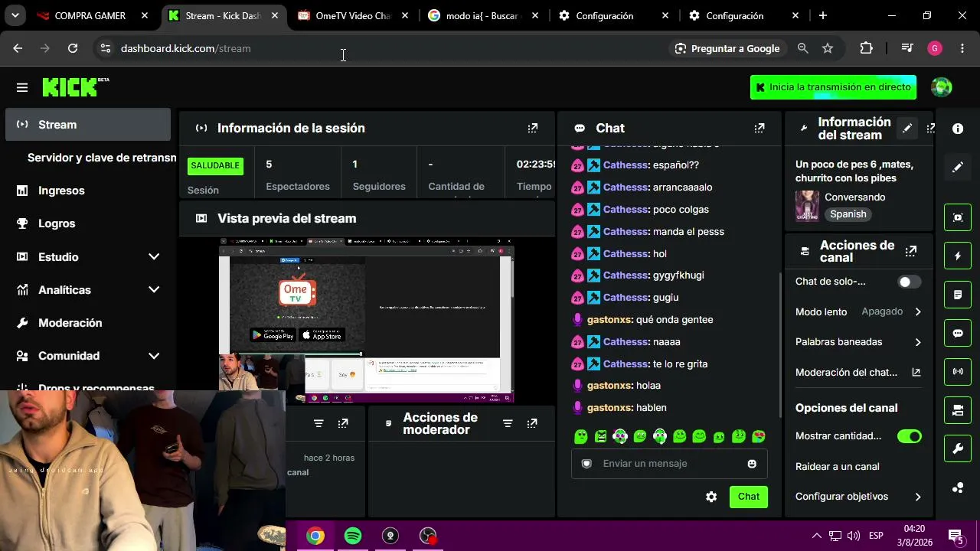Select Stream in the sidebar
This screenshot has width=980, height=551.
click(88, 125)
